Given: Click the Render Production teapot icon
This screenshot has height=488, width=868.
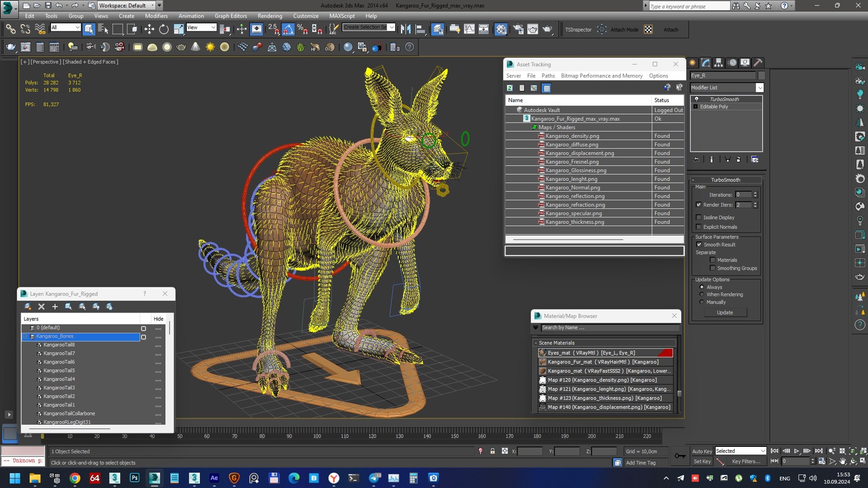Looking at the screenshot, I should [547, 29].
